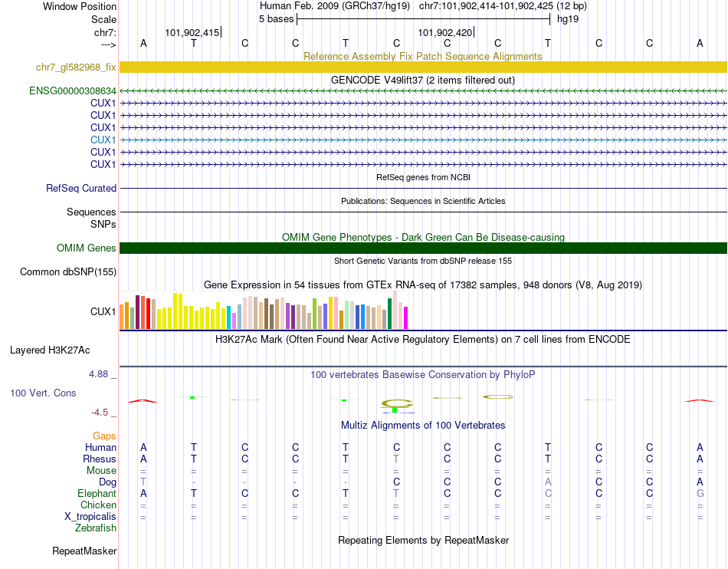The image size is (728, 569).
Task: Click the Rhesus species row label
Action: pos(100,459)
